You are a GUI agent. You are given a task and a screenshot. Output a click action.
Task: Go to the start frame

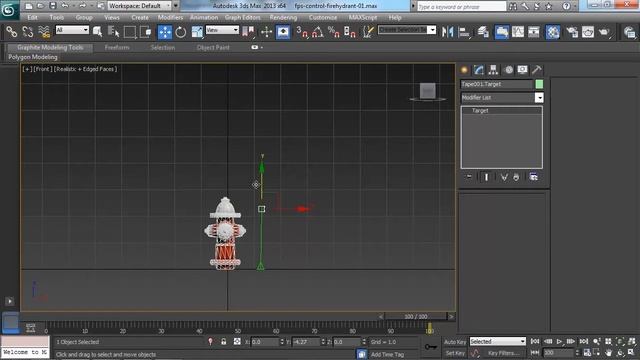[x=535, y=341]
